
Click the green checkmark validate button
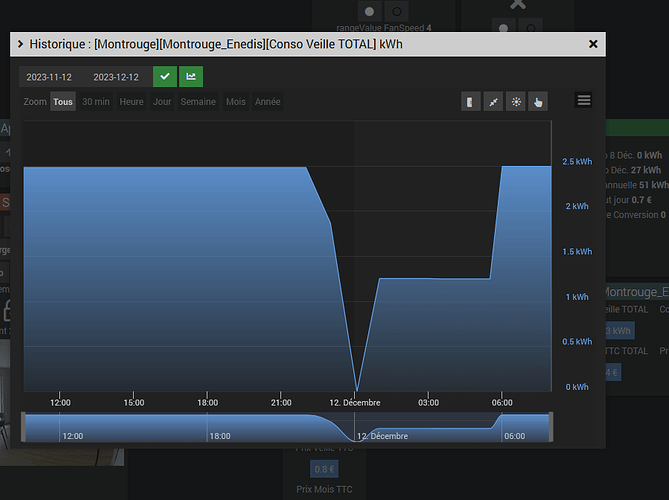click(x=165, y=77)
